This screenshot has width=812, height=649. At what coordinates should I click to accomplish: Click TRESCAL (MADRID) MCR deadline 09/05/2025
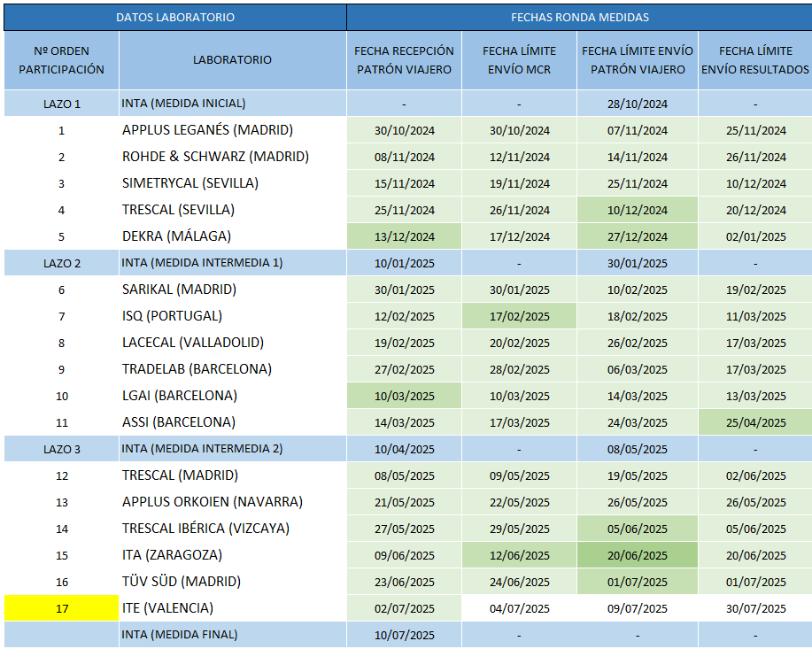(x=519, y=475)
